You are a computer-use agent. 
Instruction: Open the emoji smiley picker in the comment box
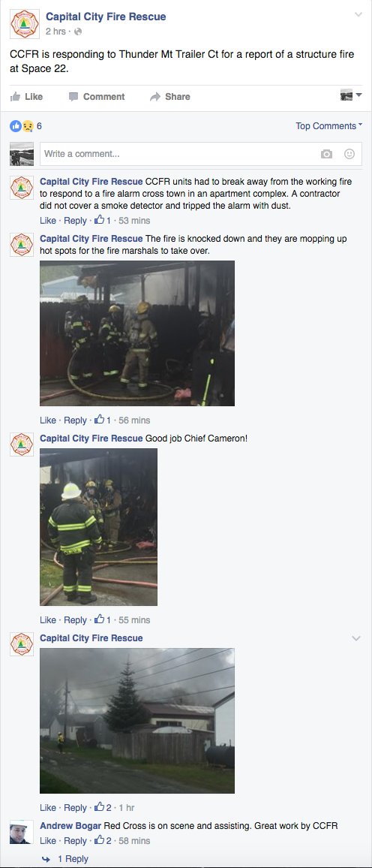[349, 154]
